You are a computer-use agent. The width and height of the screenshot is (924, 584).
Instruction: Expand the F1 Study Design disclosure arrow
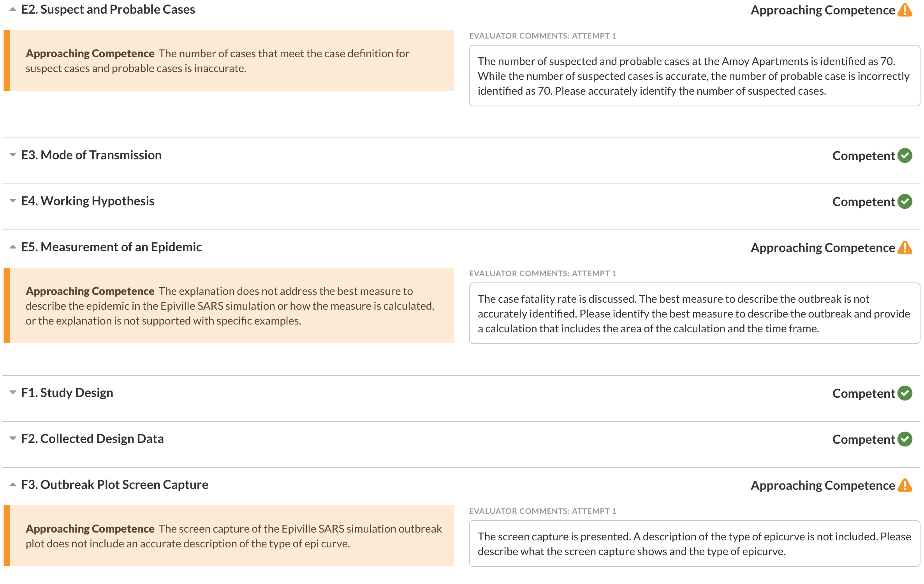(13, 393)
